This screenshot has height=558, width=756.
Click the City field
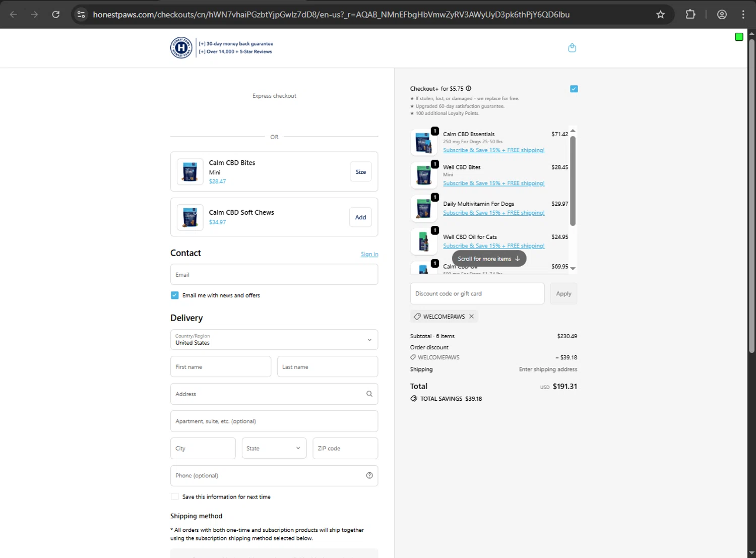(x=203, y=448)
